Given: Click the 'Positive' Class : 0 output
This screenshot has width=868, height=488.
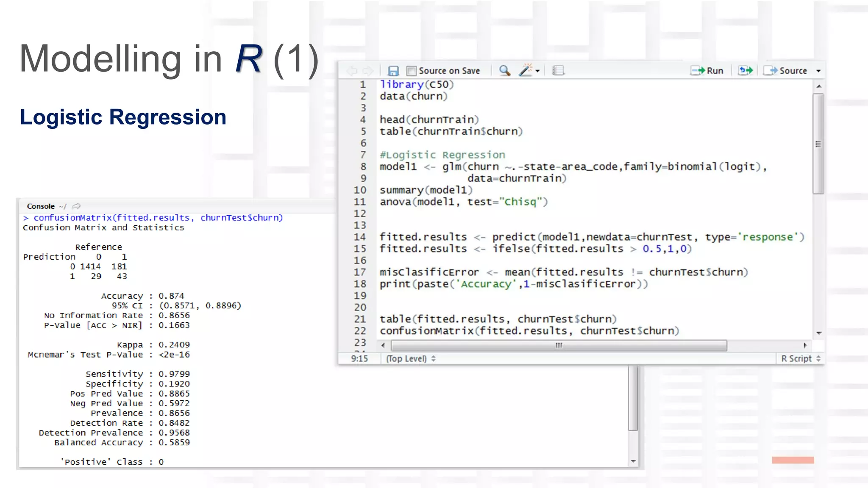Looking at the screenshot, I should tap(112, 462).
